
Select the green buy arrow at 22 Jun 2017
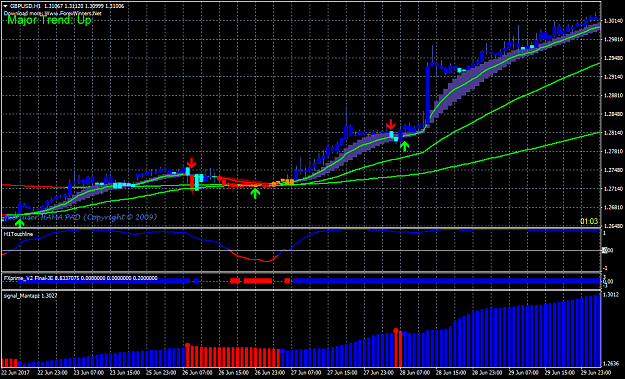point(20,223)
